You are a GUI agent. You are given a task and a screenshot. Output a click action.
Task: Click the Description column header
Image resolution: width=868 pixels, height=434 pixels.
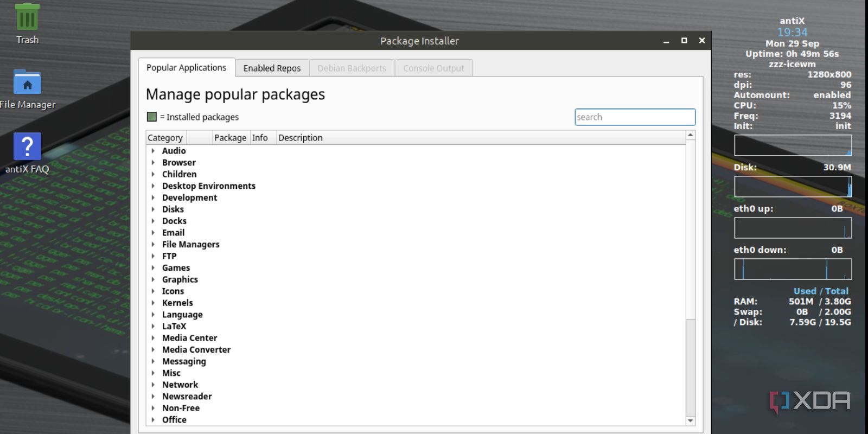click(x=481, y=138)
